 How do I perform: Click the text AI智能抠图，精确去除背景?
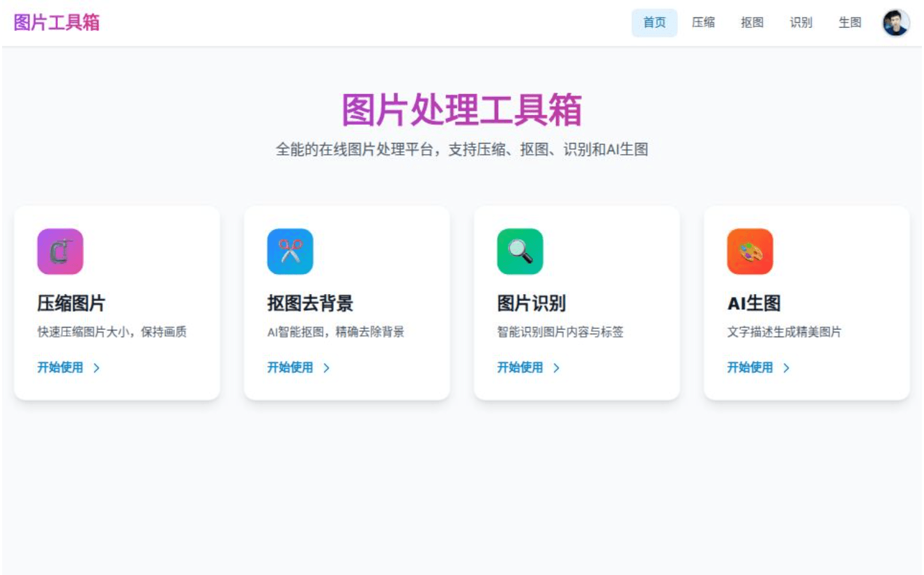coord(336,332)
